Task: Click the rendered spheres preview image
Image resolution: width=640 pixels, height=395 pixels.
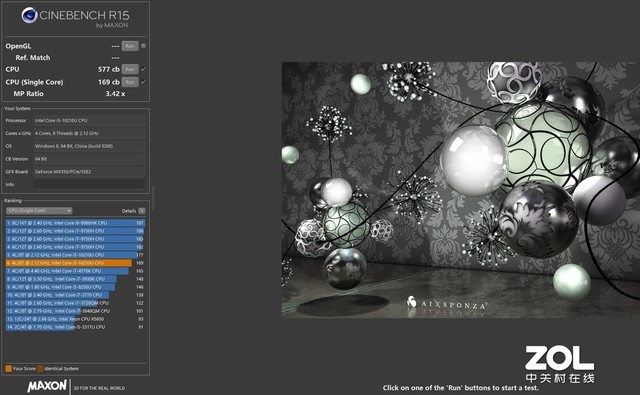Action: (x=461, y=190)
